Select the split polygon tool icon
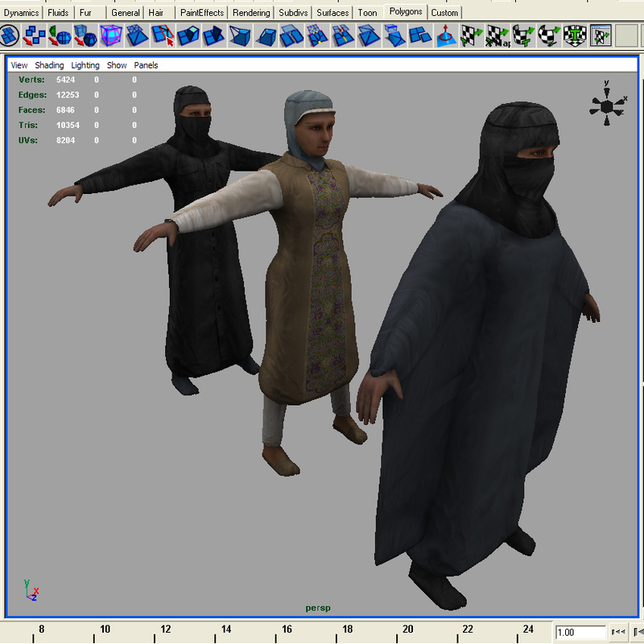 click(159, 34)
